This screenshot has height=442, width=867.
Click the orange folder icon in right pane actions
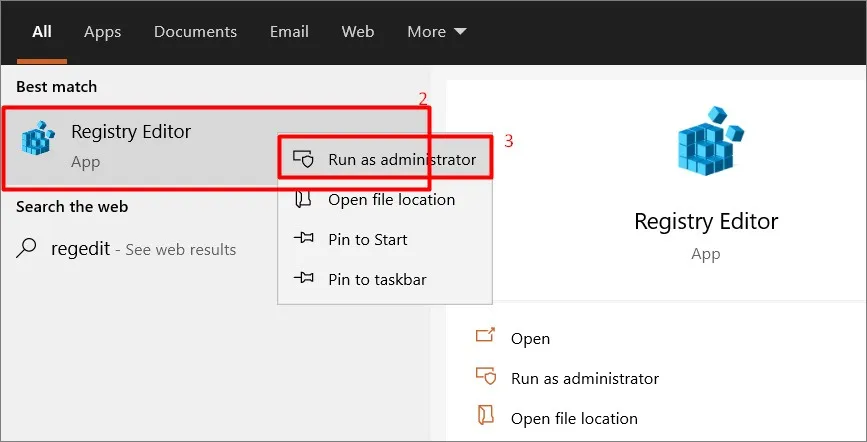point(485,415)
